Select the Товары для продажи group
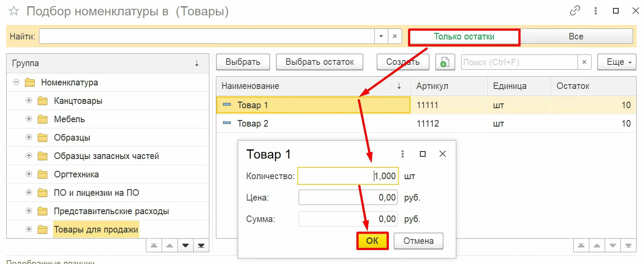The image size is (644, 264). coord(96,229)
